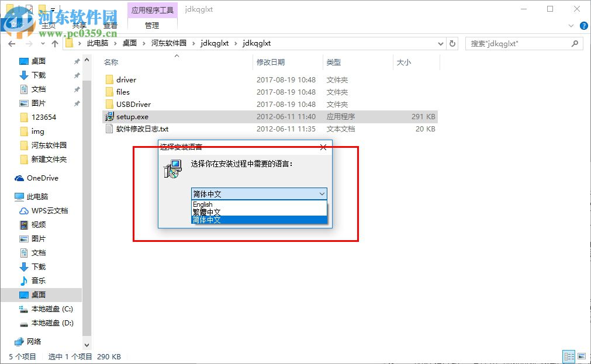Viewport: 591px width, 364px height.
Task: Open the driver folder
Action: [126, 79]
